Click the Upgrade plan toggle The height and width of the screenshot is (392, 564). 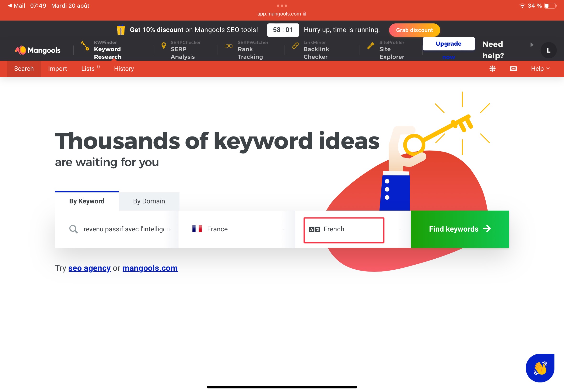click(x=449, y=43)
